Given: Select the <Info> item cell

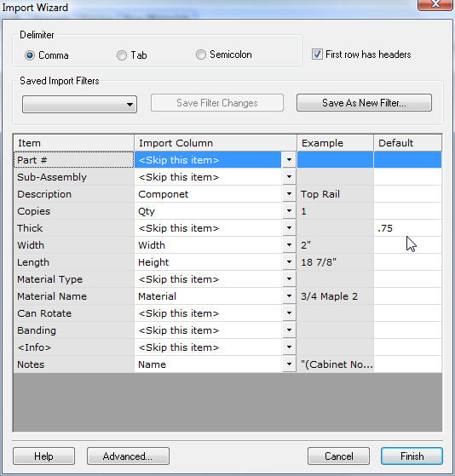Looking at the screenshot, I should (x=74, y=347).
